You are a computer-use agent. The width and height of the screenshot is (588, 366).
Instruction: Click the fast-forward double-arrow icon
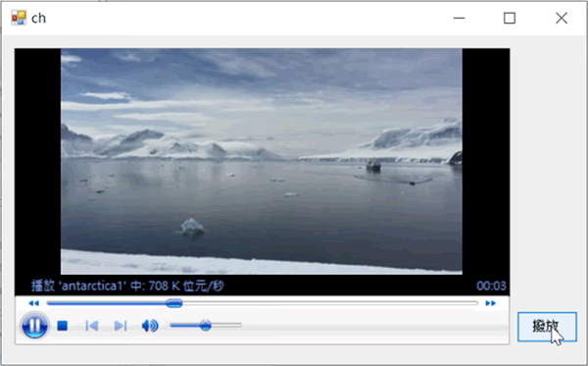[491, 303]
